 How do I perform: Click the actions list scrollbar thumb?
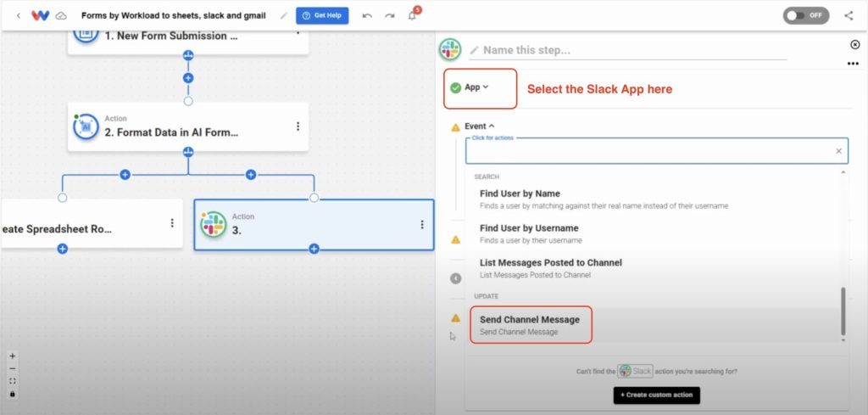click(843, 311)
